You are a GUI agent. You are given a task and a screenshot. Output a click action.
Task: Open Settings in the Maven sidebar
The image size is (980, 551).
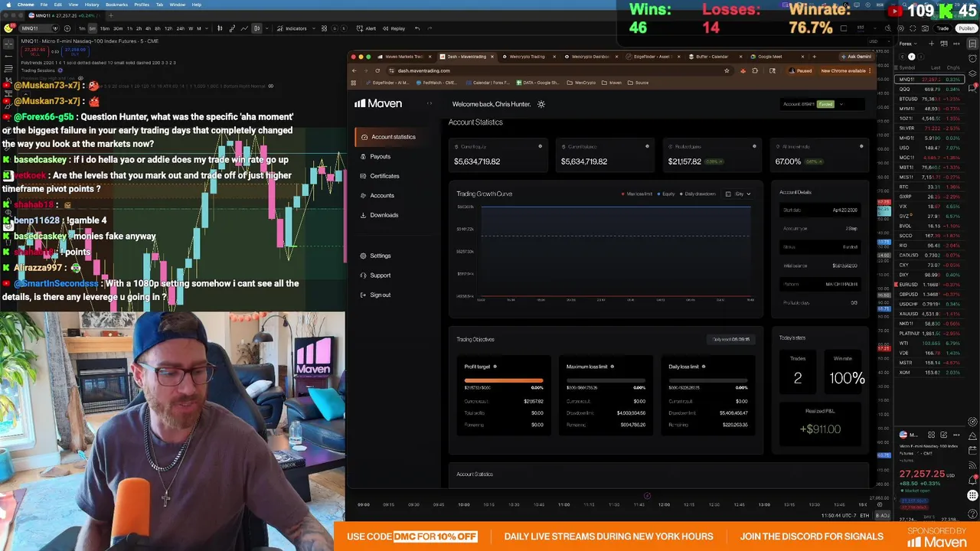coord(375,256)
